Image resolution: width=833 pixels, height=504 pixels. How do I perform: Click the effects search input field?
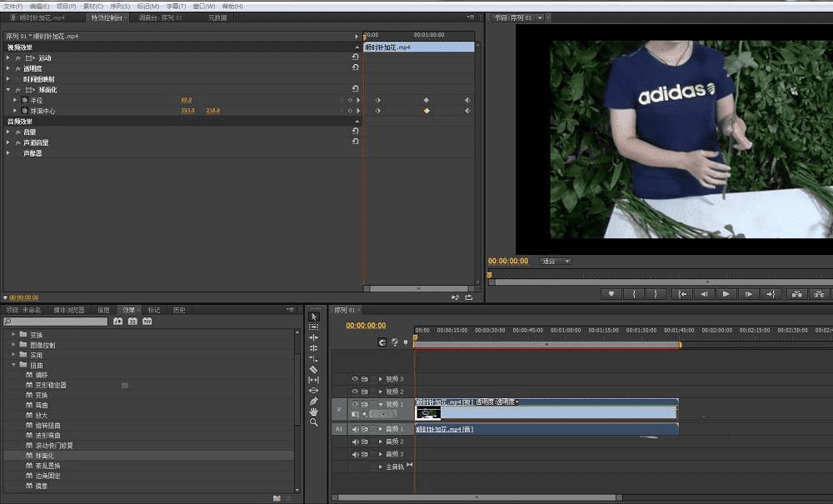click(x=58, y=321)
